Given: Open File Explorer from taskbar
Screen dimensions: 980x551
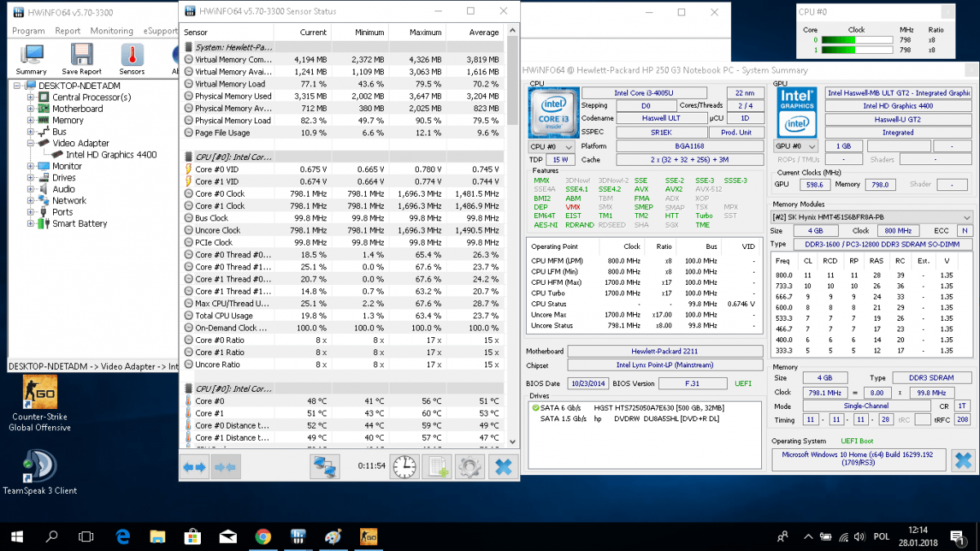Looking at the screenshot, I should 158,536.
